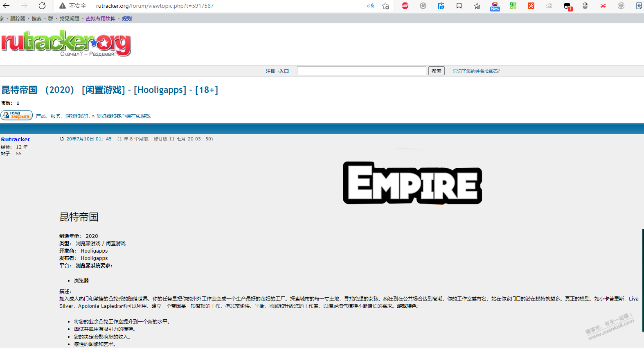Open the page translate icon
Screen dimensions: 644x348
(x=371, y=6)
